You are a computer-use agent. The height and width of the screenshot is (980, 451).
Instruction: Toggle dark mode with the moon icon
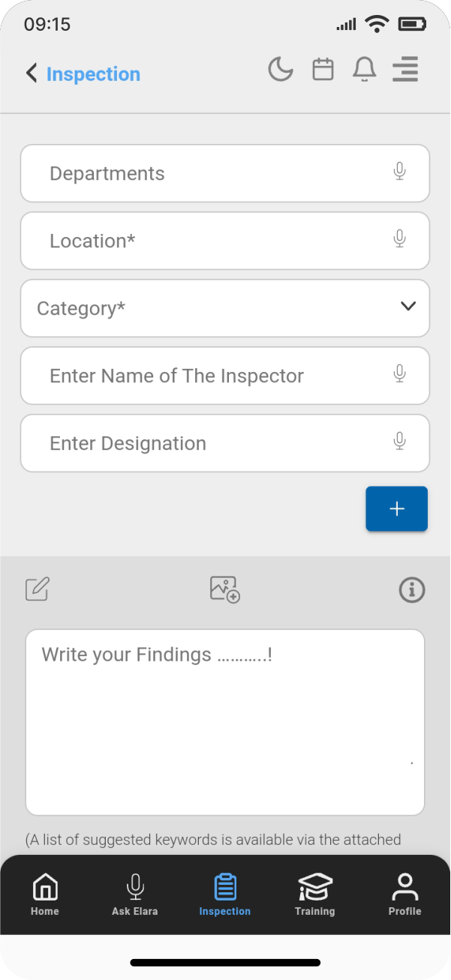pyautogui.click(x=281, y=70)
